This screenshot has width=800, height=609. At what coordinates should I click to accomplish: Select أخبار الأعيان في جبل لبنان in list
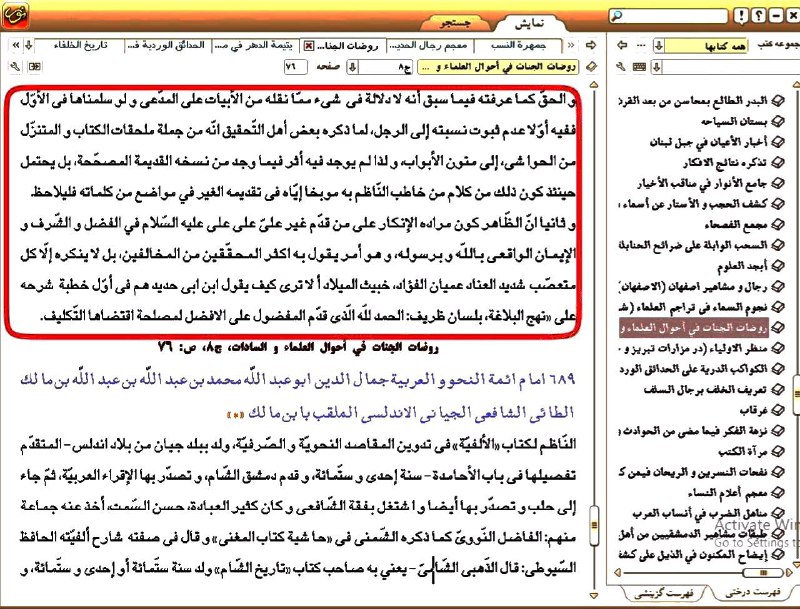coord(709,142)
